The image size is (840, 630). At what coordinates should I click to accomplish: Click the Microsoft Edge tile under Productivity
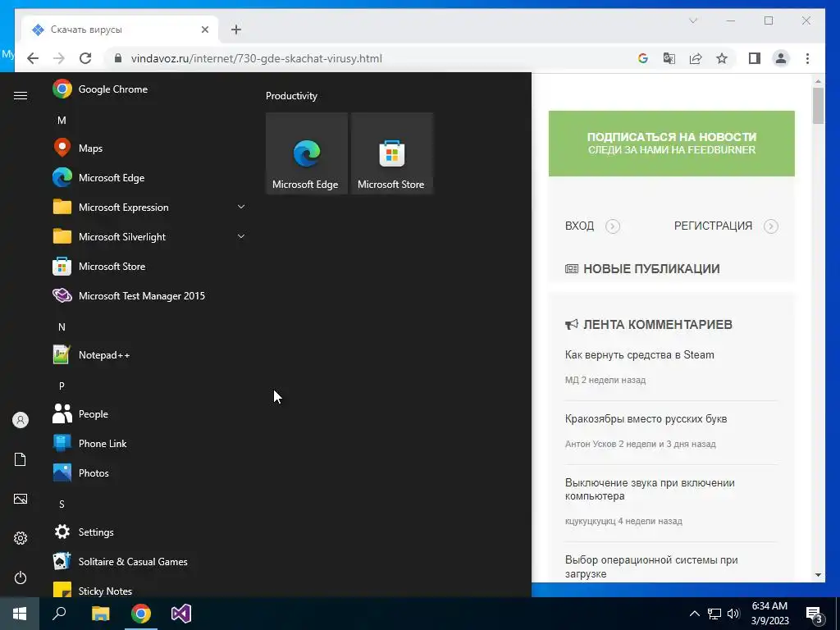307,153
